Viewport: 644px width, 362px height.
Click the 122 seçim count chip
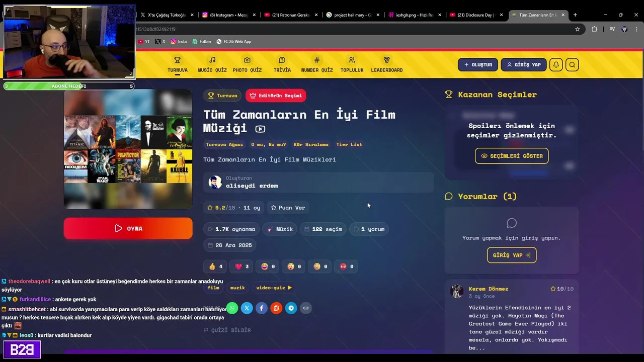coord(323,229)
